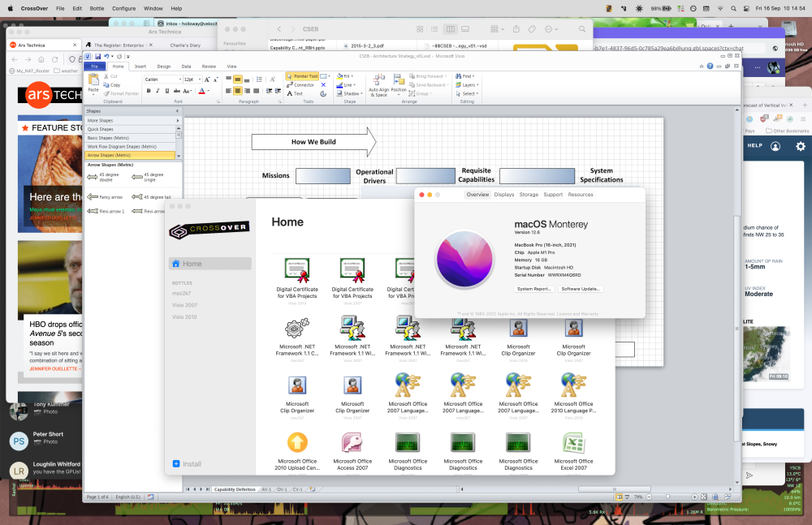Launch Microsoft Office Excel 2007 in CrossOver
The image size is (812, 525).
coord(574,451)
